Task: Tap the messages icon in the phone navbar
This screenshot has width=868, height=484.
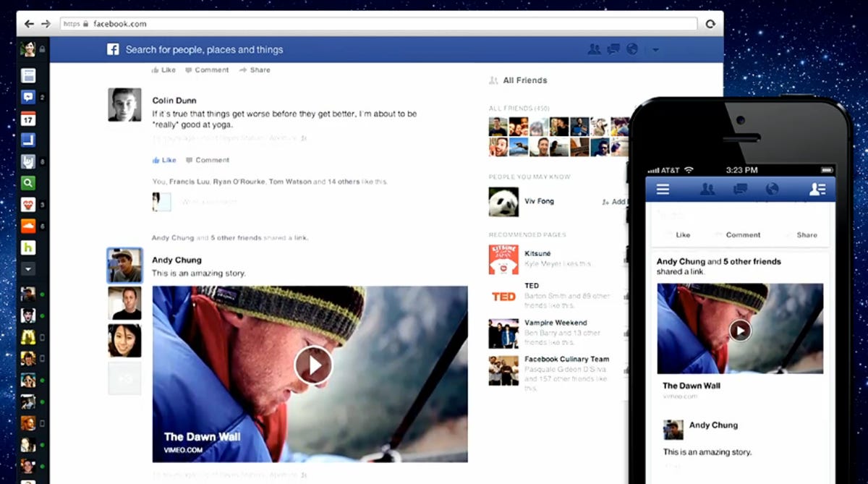Action: point(741,188)
